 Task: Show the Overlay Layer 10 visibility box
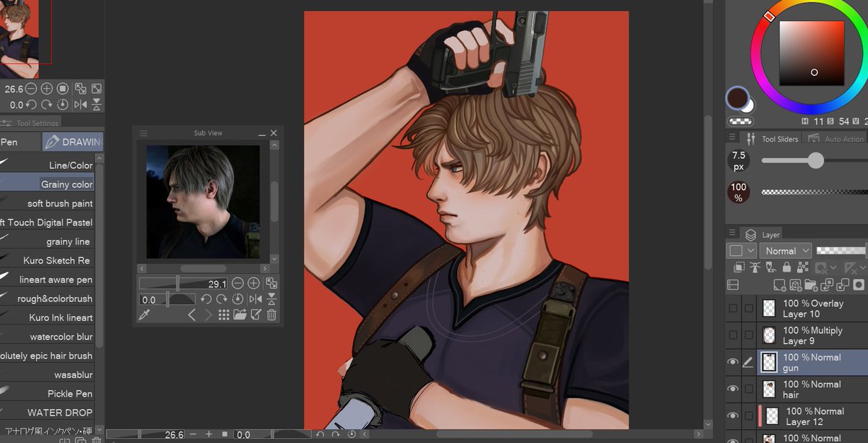(733, 309)
